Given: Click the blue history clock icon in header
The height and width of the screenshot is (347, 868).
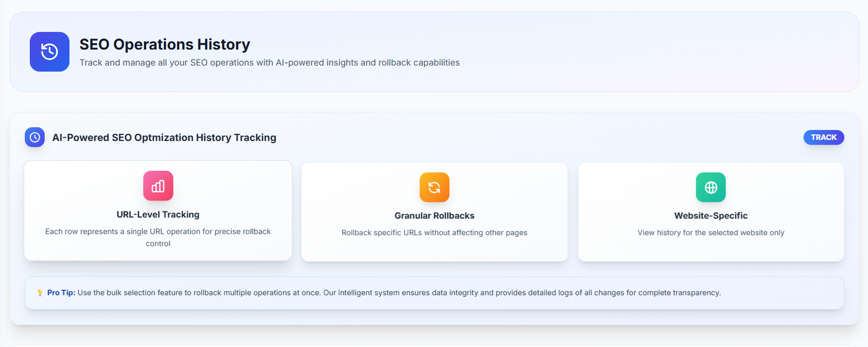Looking at the screenshot, I should pyautogui.click(x=50, y=52).
